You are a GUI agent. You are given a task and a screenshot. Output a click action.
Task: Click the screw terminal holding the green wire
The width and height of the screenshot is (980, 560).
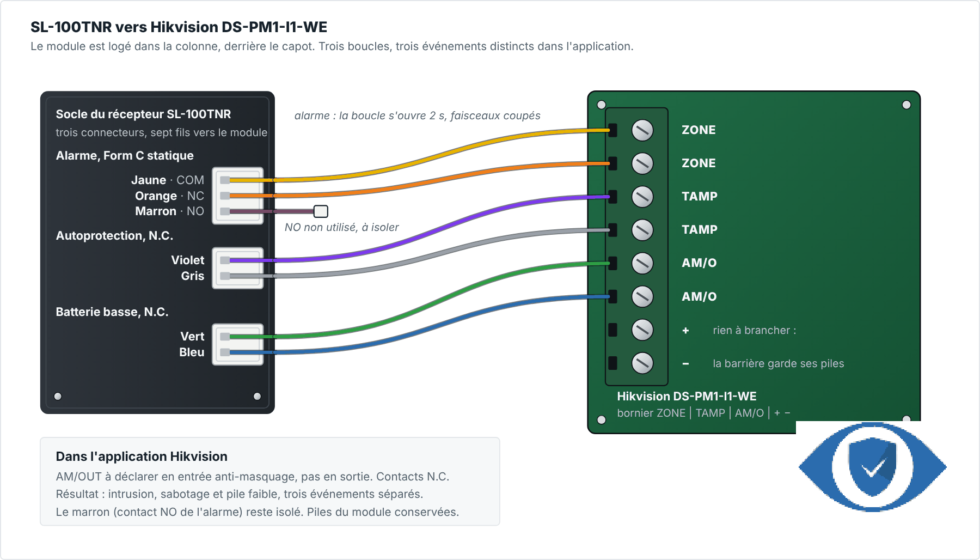[x=642, y=263]
